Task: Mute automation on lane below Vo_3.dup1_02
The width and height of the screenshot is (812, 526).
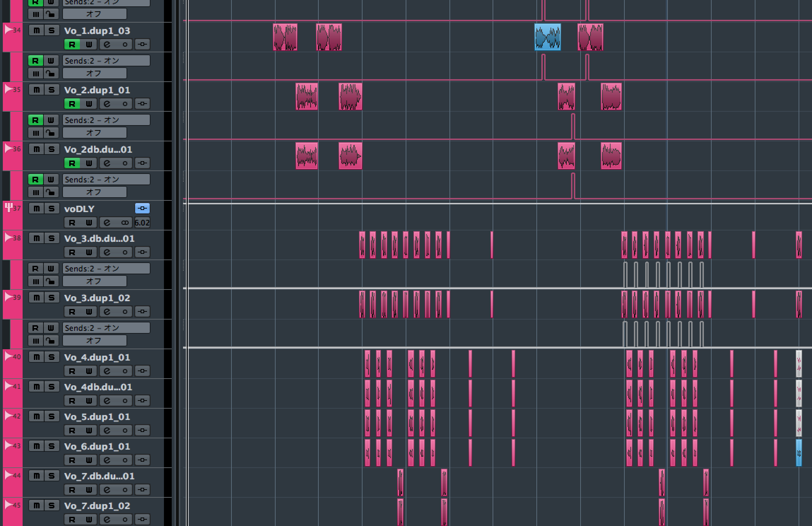Action: (x=36, y=341)
